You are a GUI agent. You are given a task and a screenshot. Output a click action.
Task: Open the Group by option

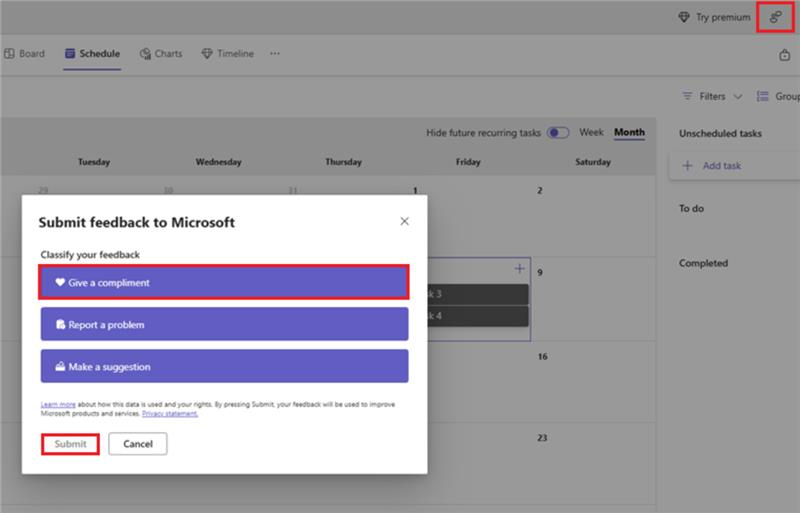(x=778, y=96)
